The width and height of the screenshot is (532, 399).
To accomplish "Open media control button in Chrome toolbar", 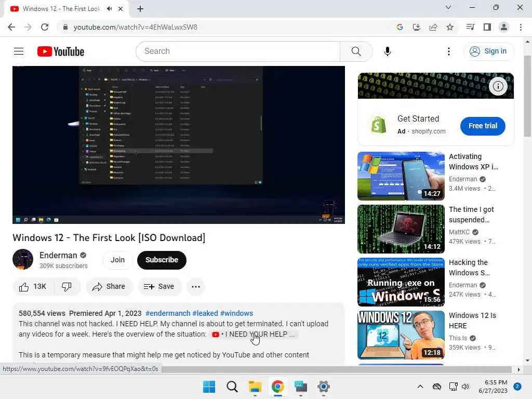I will coord(470,27).
